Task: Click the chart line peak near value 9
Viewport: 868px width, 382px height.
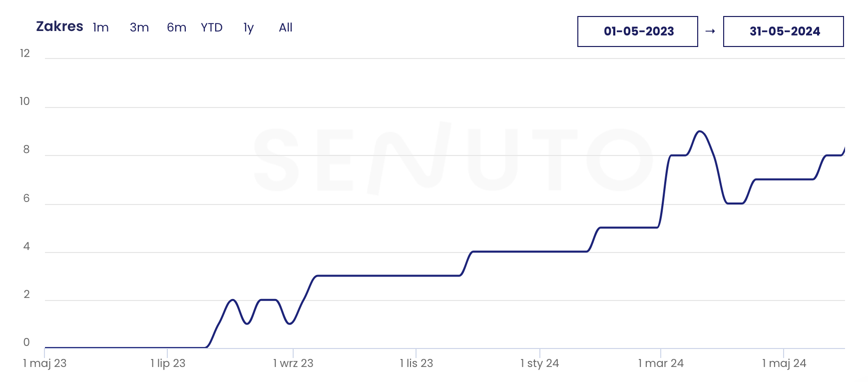Action: pos(700,131)
